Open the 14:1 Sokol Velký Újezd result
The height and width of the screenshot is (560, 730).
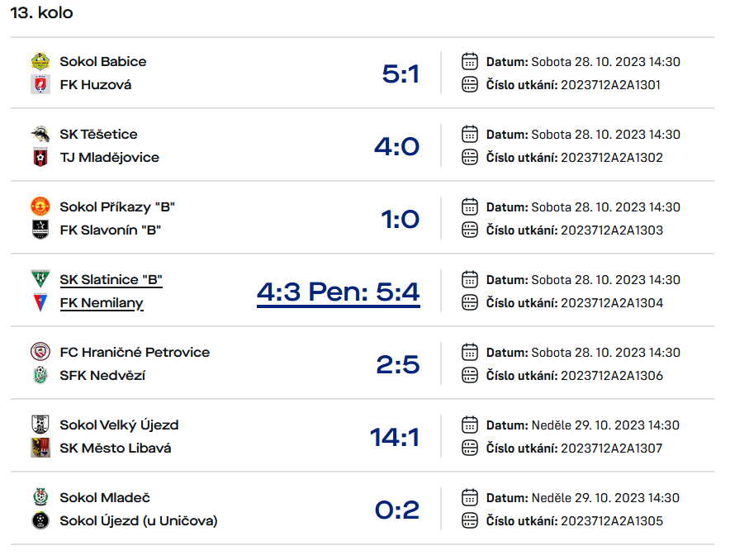[395, 438]
